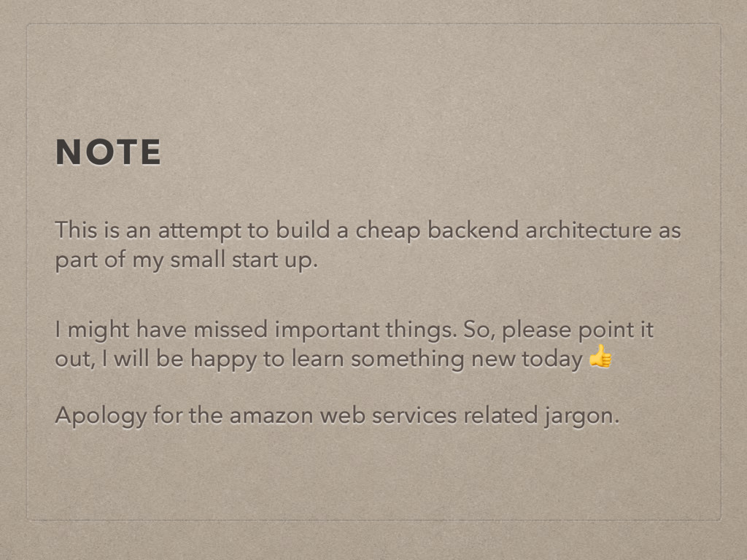747x560 pixels.
Task: Click the word 'related' in last line
Action: (x=500, y=416)
